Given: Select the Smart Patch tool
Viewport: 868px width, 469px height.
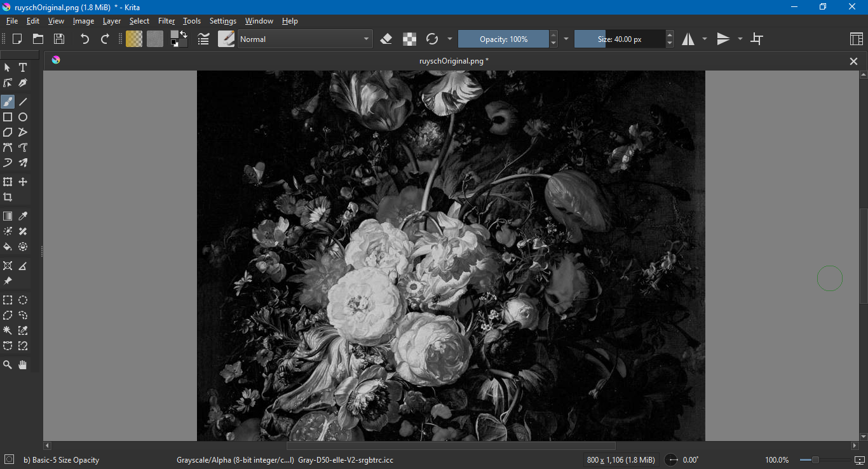Looking at the screenshot, I should (x=23, y=231).
